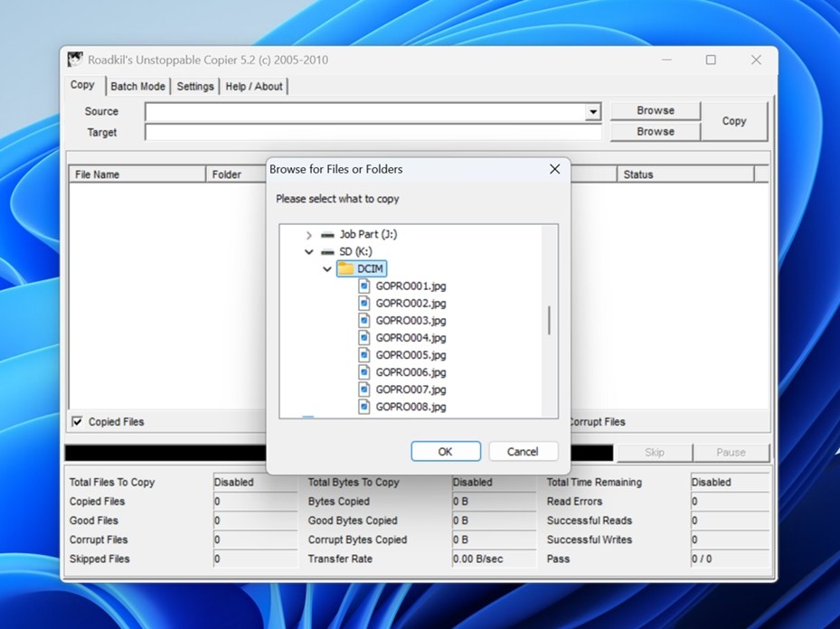Viewport: 840px width, 629px height.
Task: Select GOPRO006.jpg in the tree
Action: [x=411, y=372]
